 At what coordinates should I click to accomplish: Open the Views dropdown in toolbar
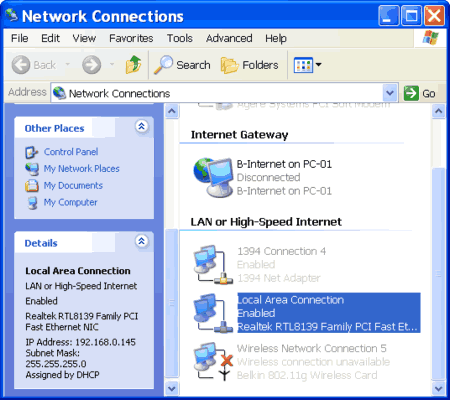(x=307, y=65)
